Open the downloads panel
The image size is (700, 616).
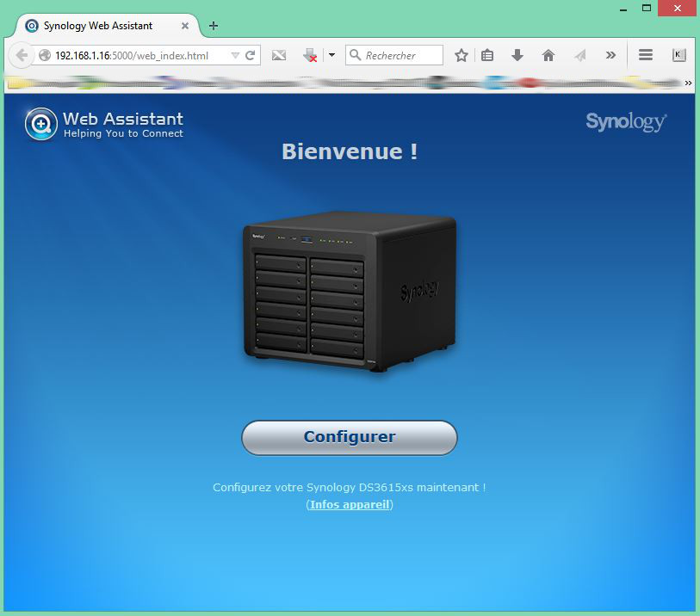(x=517, y=55)
